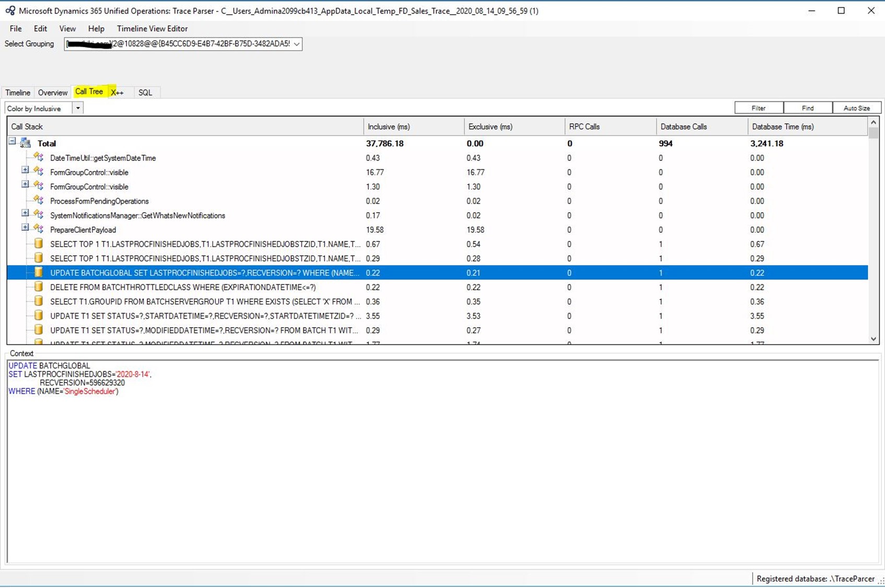885x588 pixels.
Task: Click the Context panel label
Action: pyautogui.click(x=21, y=353)
